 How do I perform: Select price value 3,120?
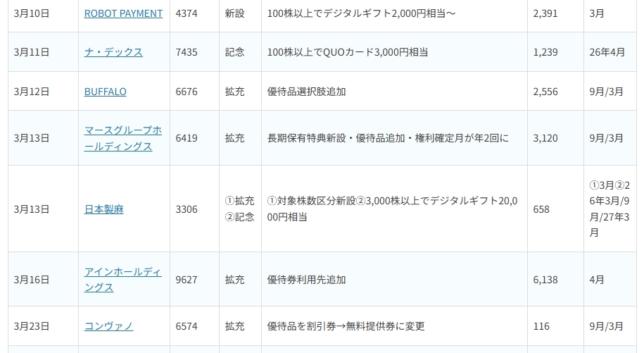coord(545,138)
